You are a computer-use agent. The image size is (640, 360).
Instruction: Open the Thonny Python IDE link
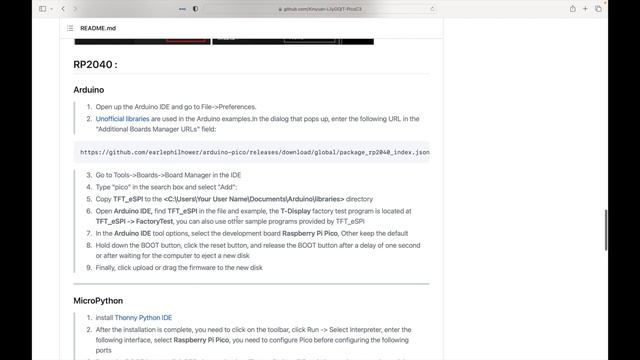(x=143, y=318)
